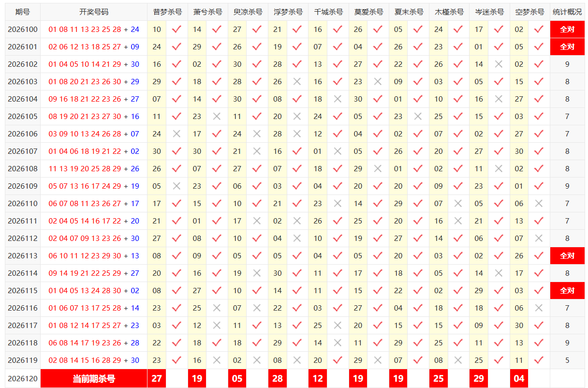Click the red checkmark for 千城杀号 in row 2026115
588x388 pixels.
tap(338, 291)
